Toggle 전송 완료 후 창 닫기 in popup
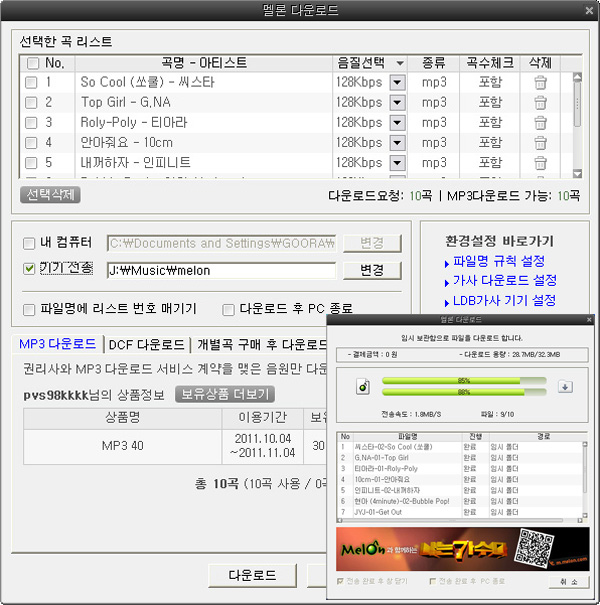 click(x=340, y=581)
